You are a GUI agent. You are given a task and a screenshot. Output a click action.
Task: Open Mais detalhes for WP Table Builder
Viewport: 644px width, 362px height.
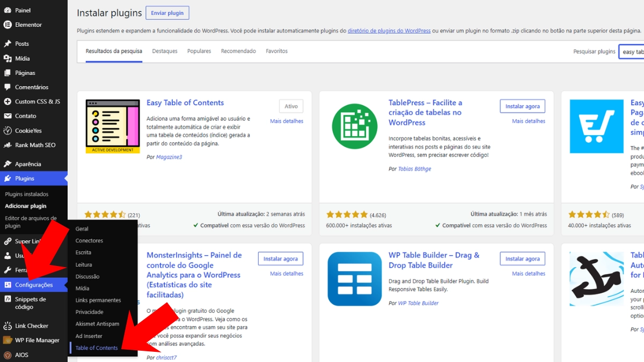529,274
